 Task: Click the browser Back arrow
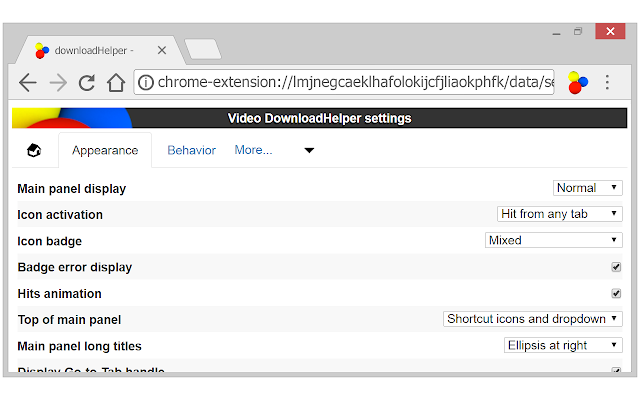[28, 82]
